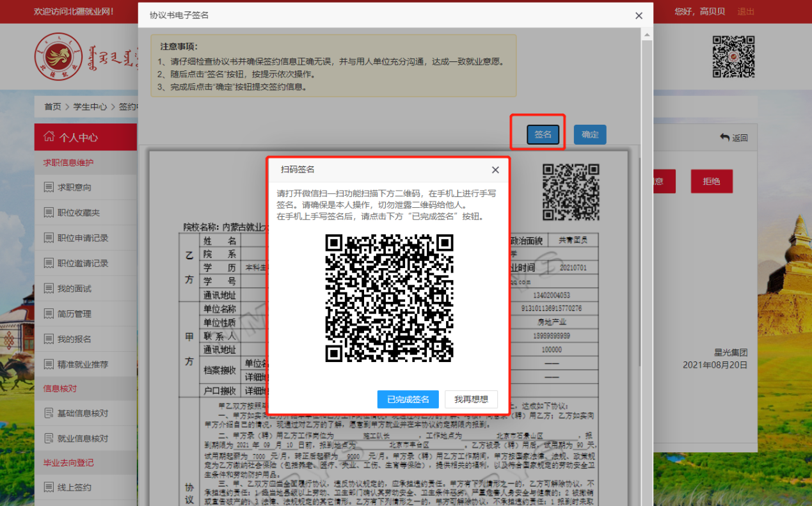Click the 我的面试 list icon

(x=49, y=289)
